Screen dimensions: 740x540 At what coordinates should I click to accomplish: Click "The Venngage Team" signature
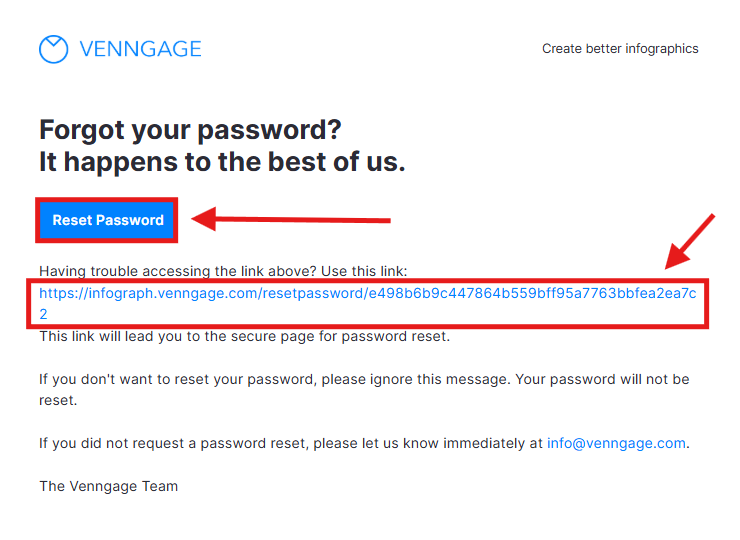(108, 486)
